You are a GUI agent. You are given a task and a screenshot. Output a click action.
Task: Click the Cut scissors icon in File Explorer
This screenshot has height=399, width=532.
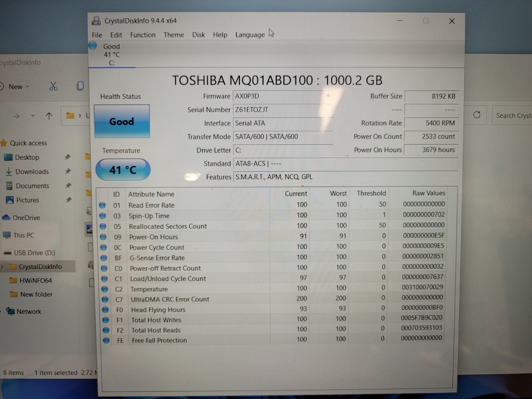coord(53,86)
